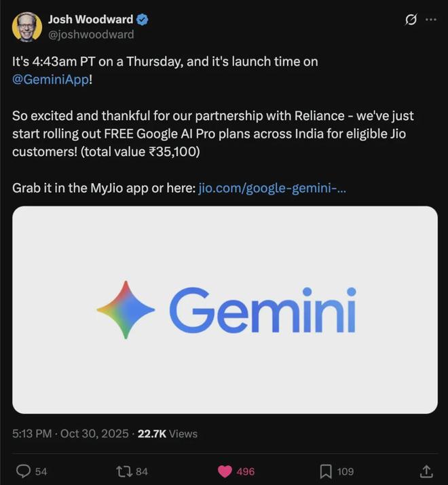Open the @joshwoodward handle link
Viewport: 448px width, 485px height.
tap(91, 34)
